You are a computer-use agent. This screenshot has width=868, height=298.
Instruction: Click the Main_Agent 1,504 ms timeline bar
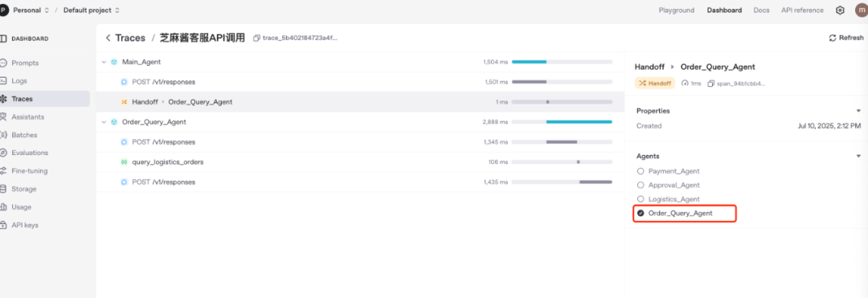pyautogui.click(x=529, y=62)
